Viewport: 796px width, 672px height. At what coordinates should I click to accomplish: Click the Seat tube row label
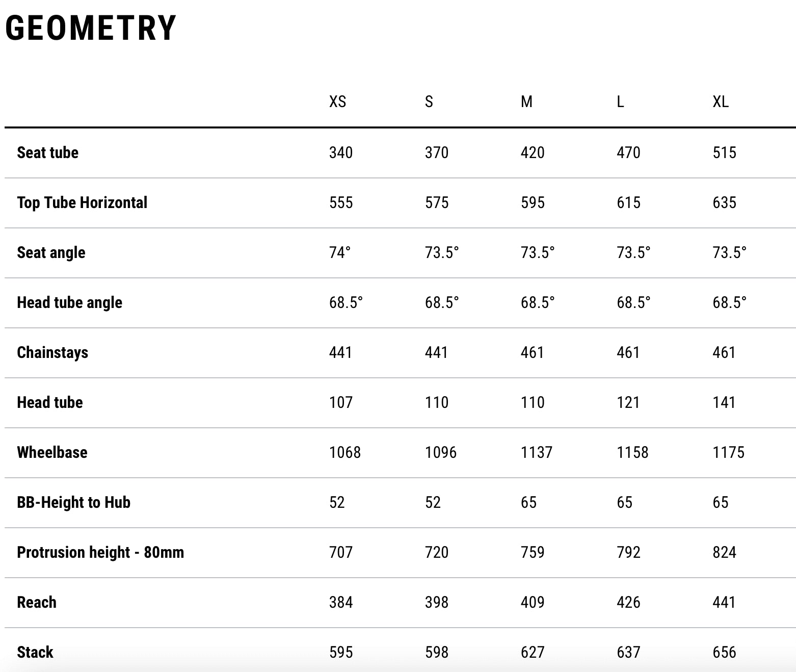(47, 152)
